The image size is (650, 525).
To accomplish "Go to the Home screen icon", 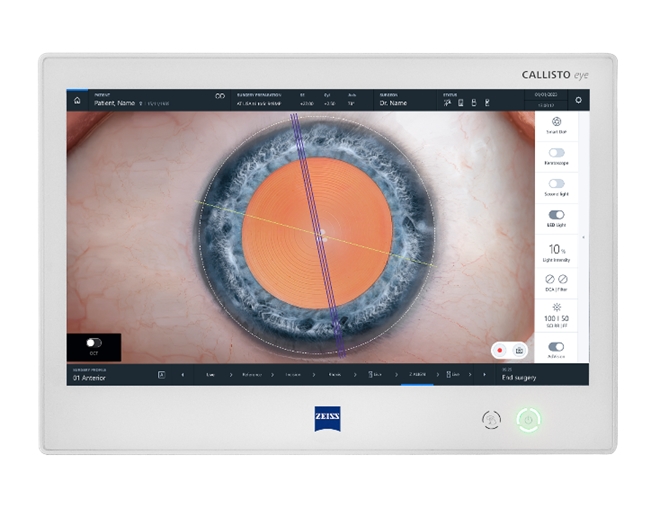I will click(77, 100).
